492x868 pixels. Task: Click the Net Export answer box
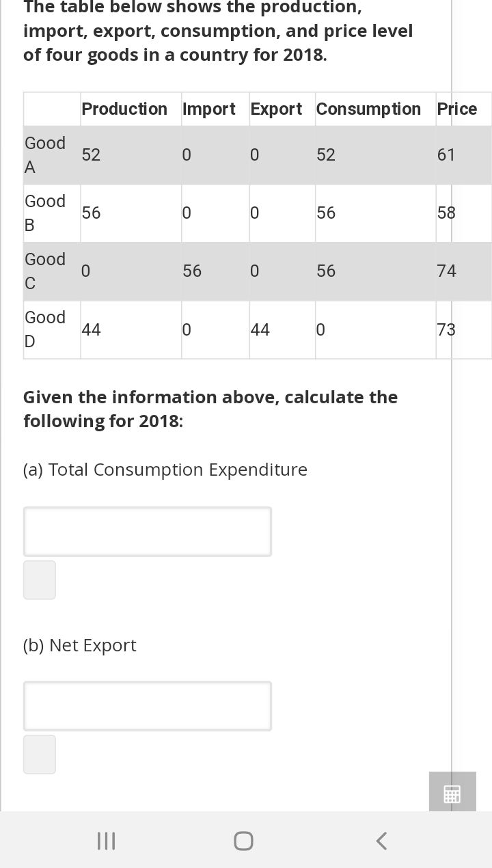(147, 705)
